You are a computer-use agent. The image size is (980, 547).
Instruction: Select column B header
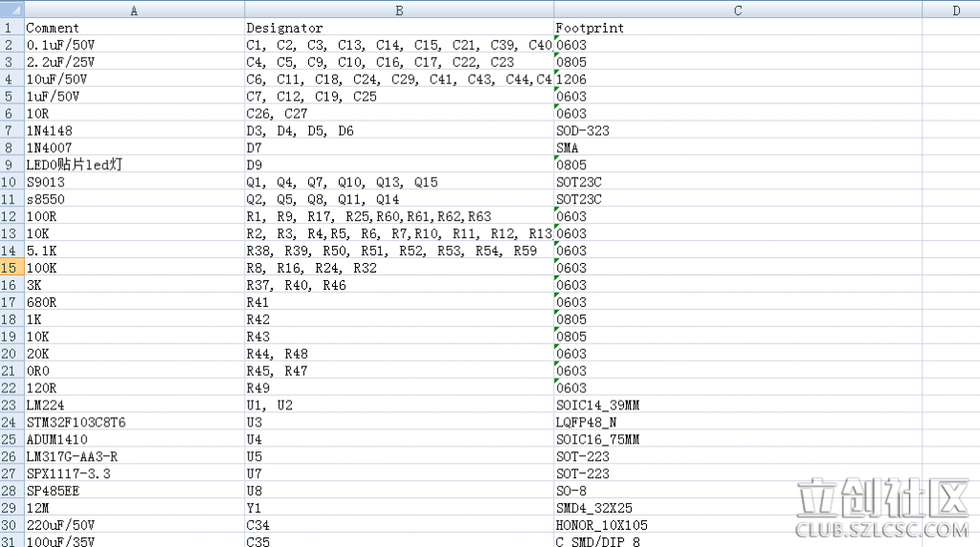[x=398, y=10]
